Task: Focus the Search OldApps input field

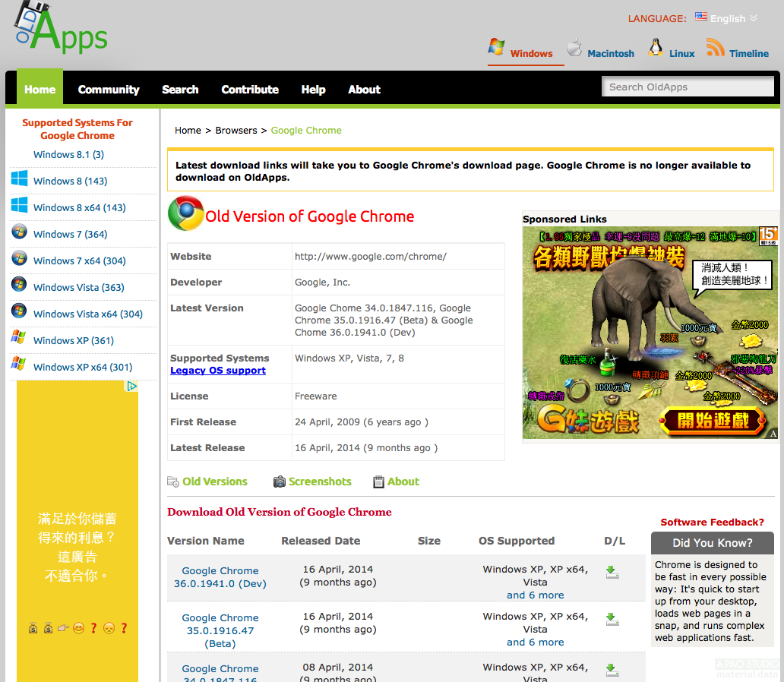Action: (688, 87)
